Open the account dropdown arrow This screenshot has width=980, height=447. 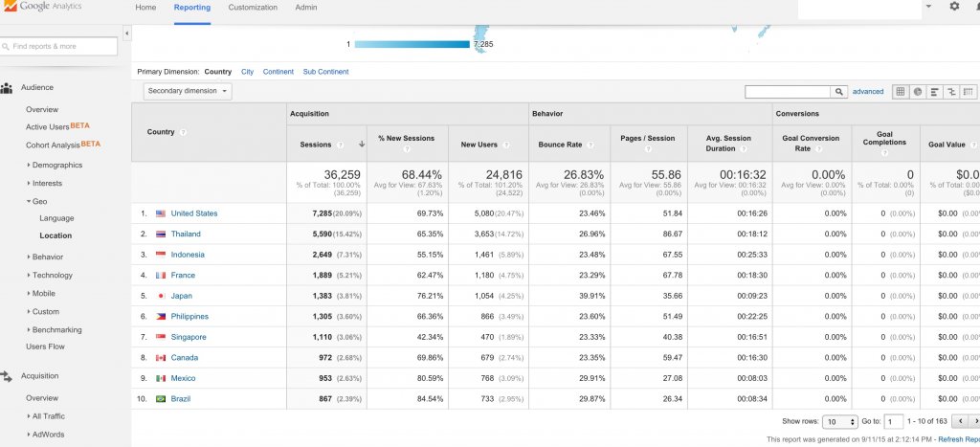(928, 7)
